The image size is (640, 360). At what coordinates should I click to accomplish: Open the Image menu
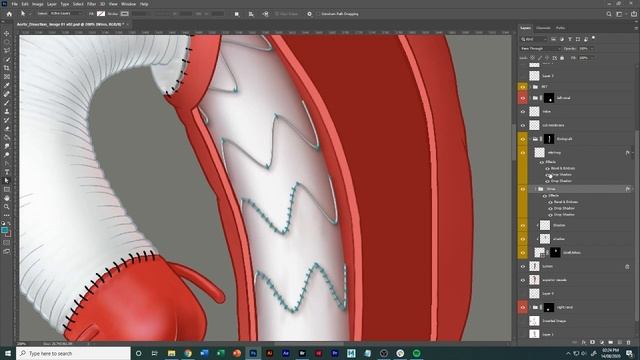pyautogui.click(x=38, y=4)
